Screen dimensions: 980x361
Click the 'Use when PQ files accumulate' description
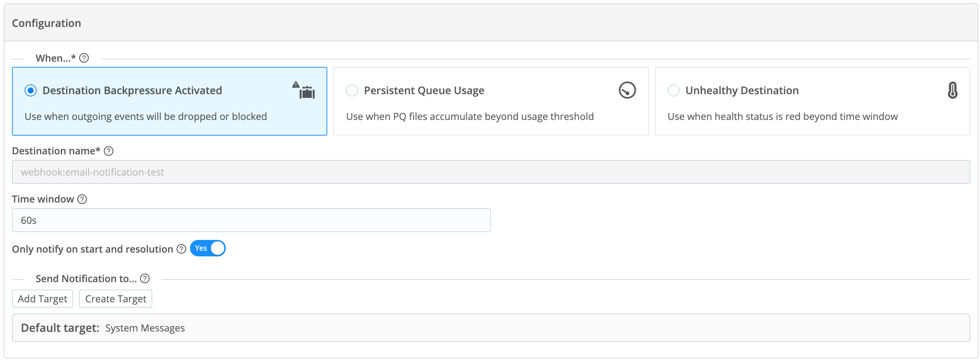[x=469, y=117]
